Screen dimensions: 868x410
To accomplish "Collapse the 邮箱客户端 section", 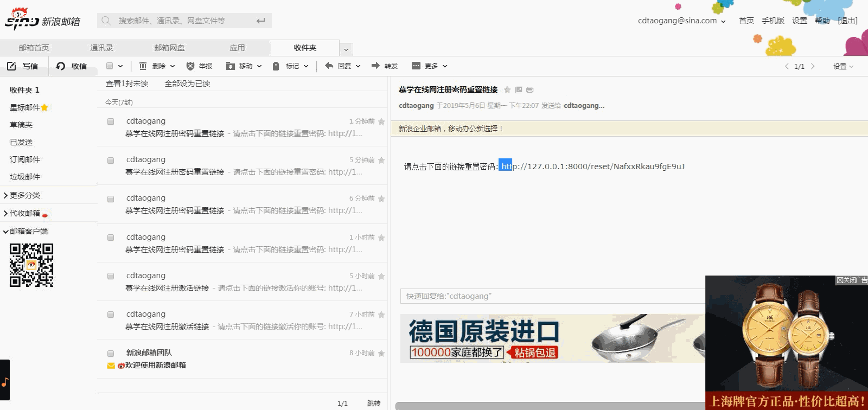I will tap(25, 231).
